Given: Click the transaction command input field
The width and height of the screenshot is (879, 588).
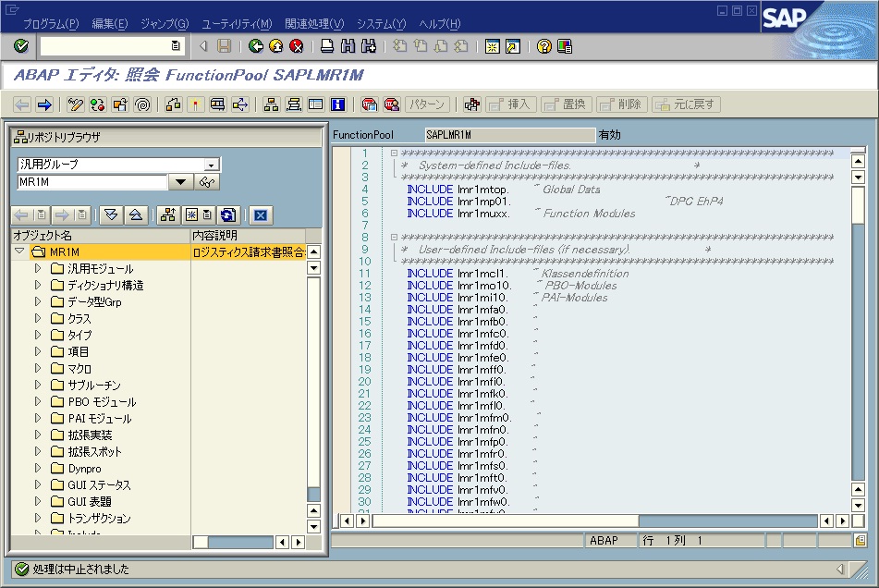Looking at the screenshot, I should [x=104, y=45].
